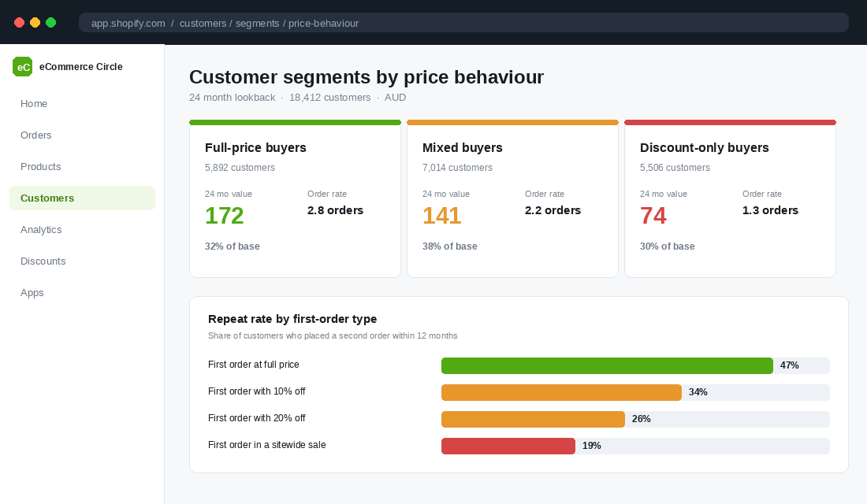Image resolution: width=867 pixels, height=504 pixels.
Task: Click '30% of base' text
Action: coord(668,246)
